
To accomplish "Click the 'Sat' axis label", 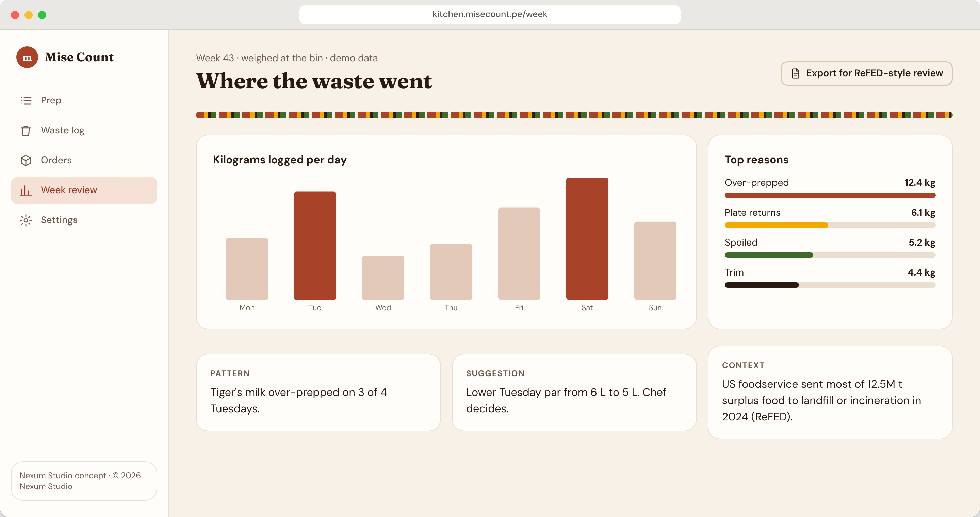I will coord(587,307).
